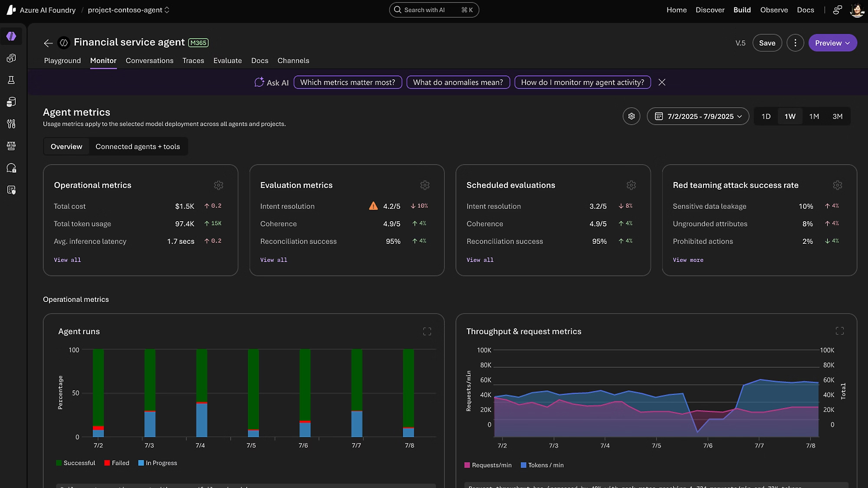The image size is (868, 488).
Task: Select the 1M time range toggle
Action: 814,116
